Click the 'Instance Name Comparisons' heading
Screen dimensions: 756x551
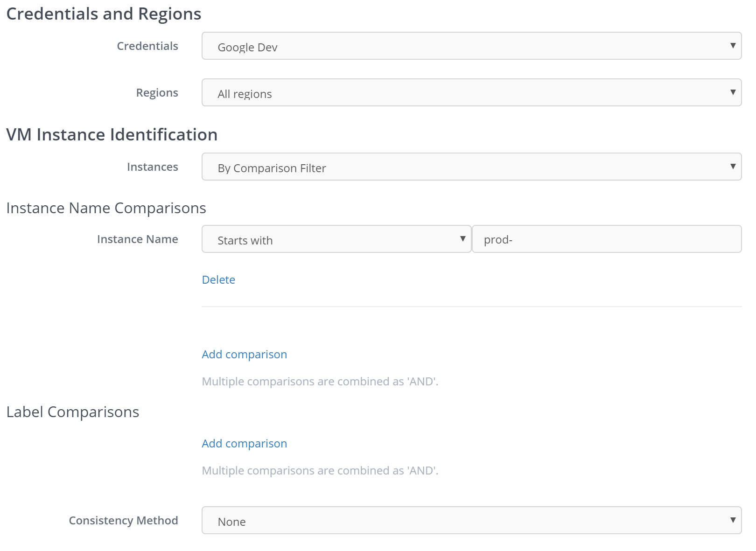click(106, 208)
